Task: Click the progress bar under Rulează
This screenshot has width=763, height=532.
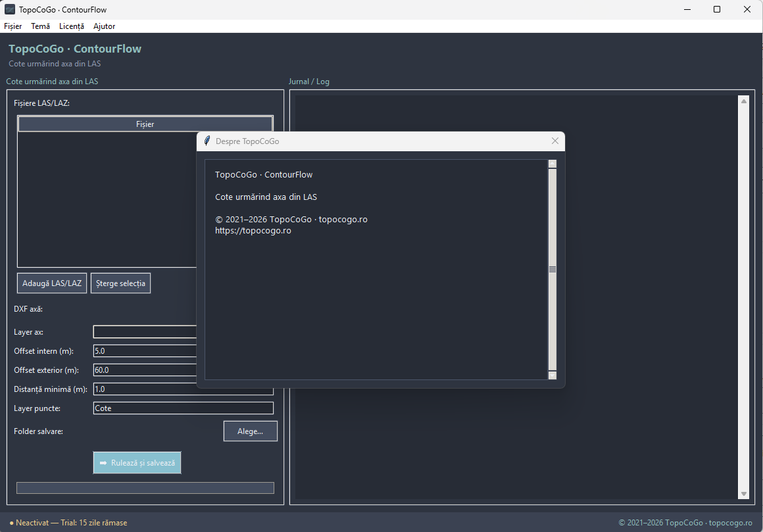Action: click(145, 488)
